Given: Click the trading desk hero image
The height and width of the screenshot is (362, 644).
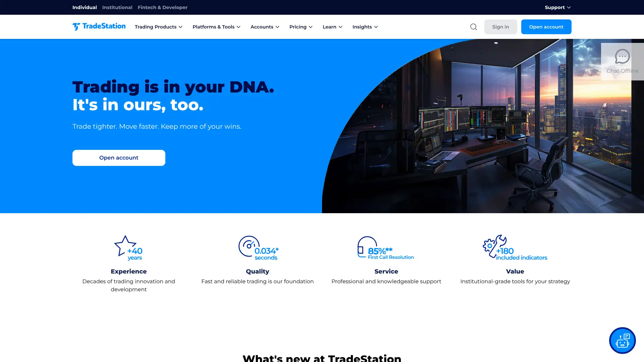Looking at the screenshot, I should [483, 126].
